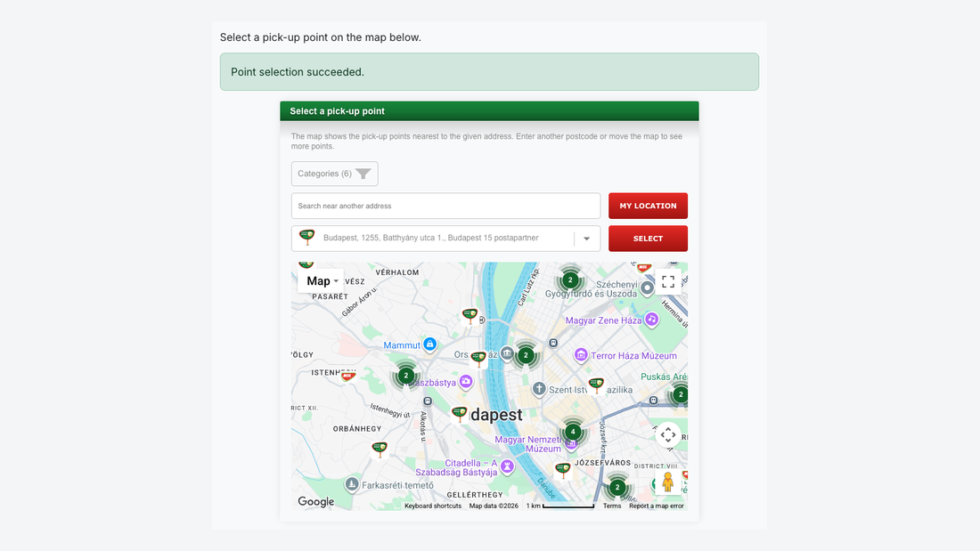Click the Szent István Bazilika church icon
980x551 pixels.
coord(539,389)
